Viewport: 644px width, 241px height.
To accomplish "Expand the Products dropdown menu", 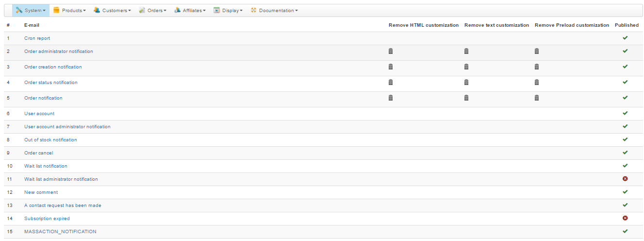I will click(69, 10).
